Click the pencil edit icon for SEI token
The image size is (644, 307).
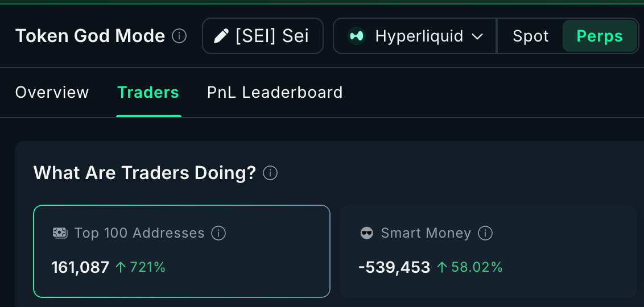(x=221, y=36)
